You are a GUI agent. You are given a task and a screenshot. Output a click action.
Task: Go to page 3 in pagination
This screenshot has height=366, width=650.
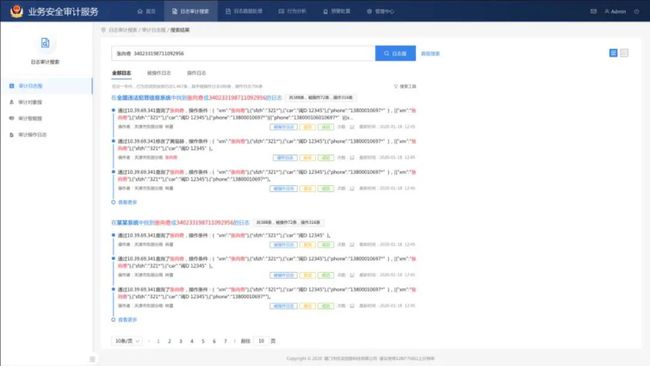(180, 341)
